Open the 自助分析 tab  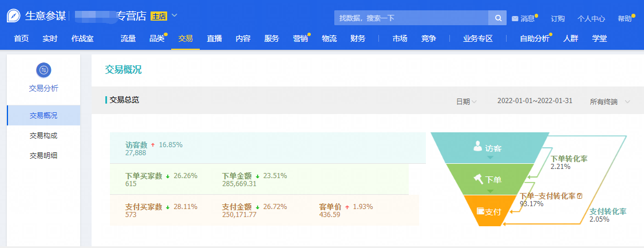coord(535,38)
